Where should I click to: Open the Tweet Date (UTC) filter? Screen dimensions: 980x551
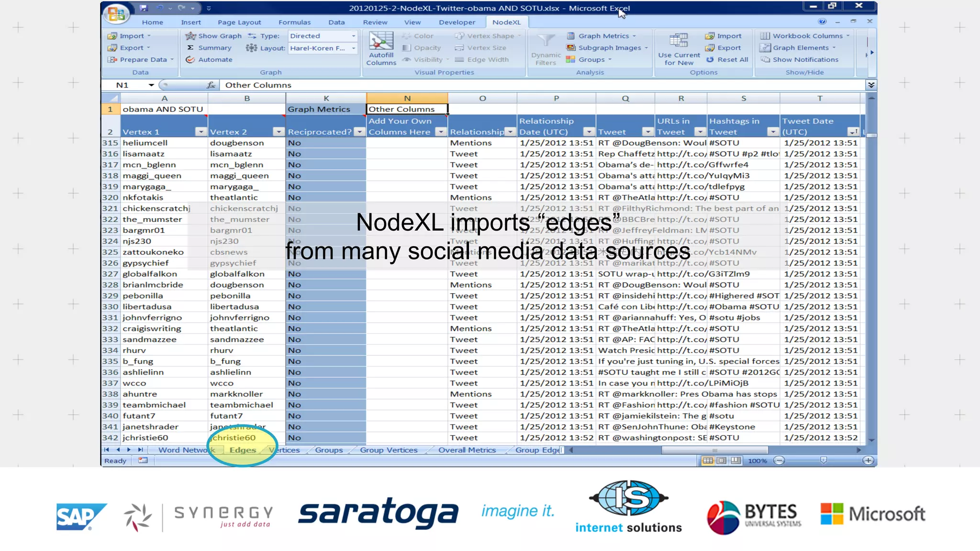pyautogui.click(x=853, y=132)
